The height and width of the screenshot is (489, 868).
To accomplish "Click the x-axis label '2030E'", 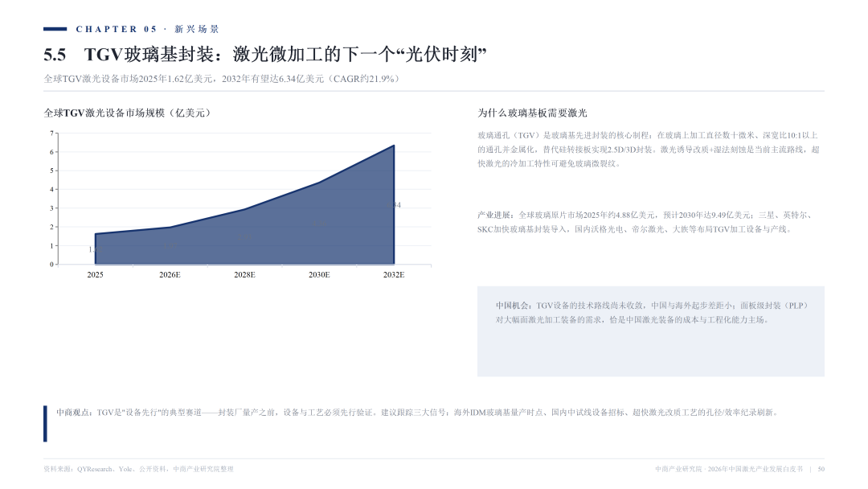I will [x=319, y=275].
